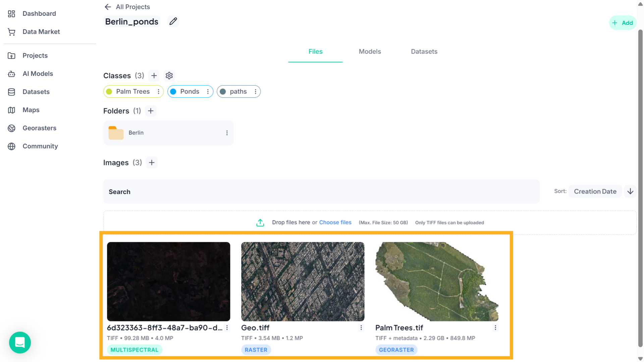Viewport: 644px width, 362px height.
Task: Toggle sort direction arrow
Action: coord(630,191)
